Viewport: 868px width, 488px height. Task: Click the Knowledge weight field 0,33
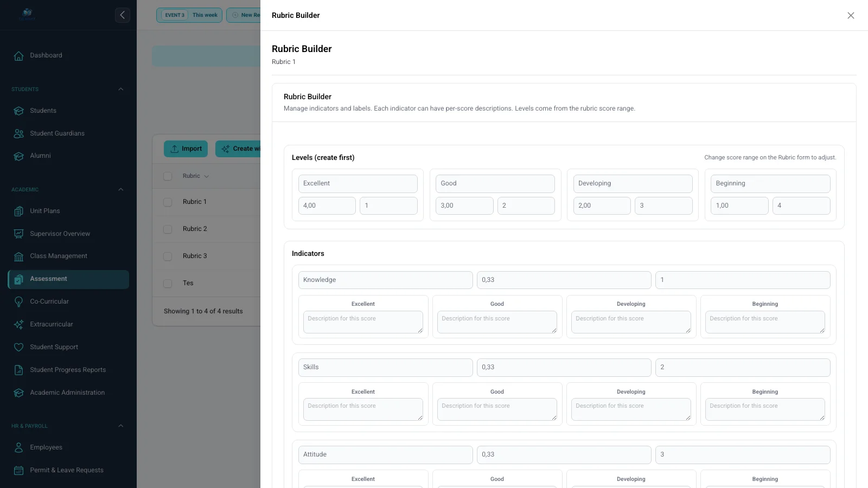(564, 280)
